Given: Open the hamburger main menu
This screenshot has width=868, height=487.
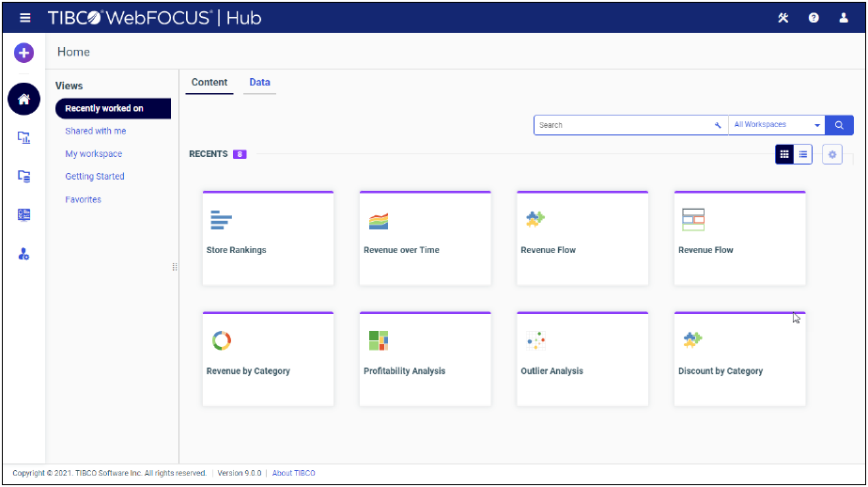Looking at the screenshot, I should 25,18.
